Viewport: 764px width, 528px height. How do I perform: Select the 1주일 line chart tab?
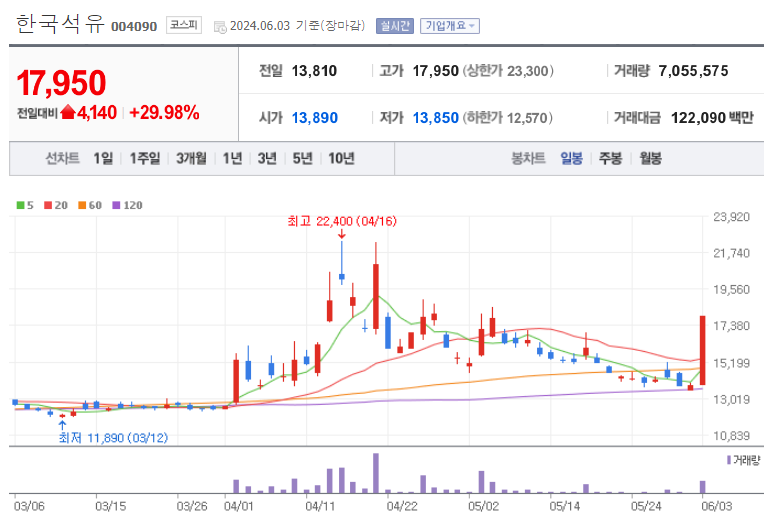coord(145,158)
